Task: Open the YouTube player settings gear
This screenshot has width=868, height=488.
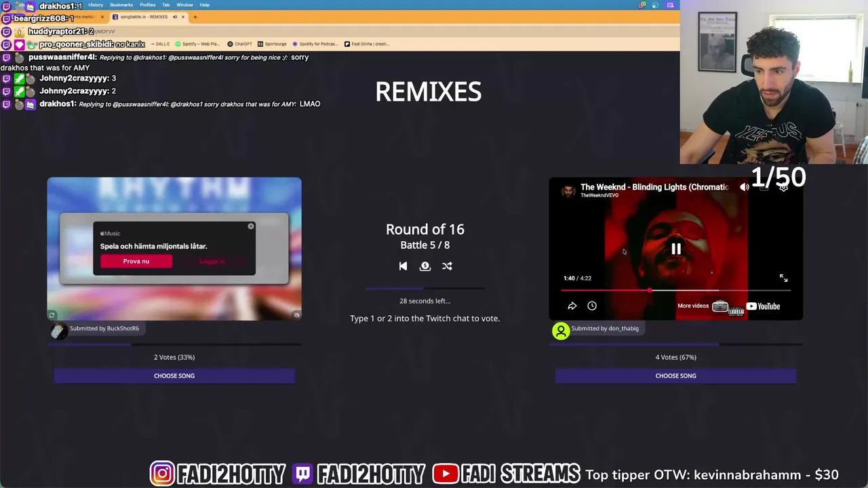Action: click(783, 188)
